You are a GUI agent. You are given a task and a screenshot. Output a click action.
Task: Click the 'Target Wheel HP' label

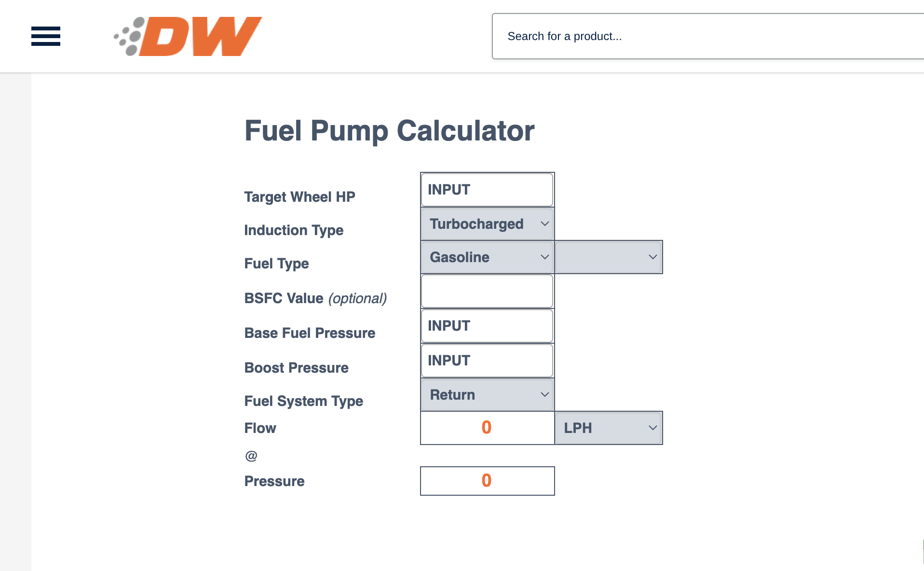299,197
